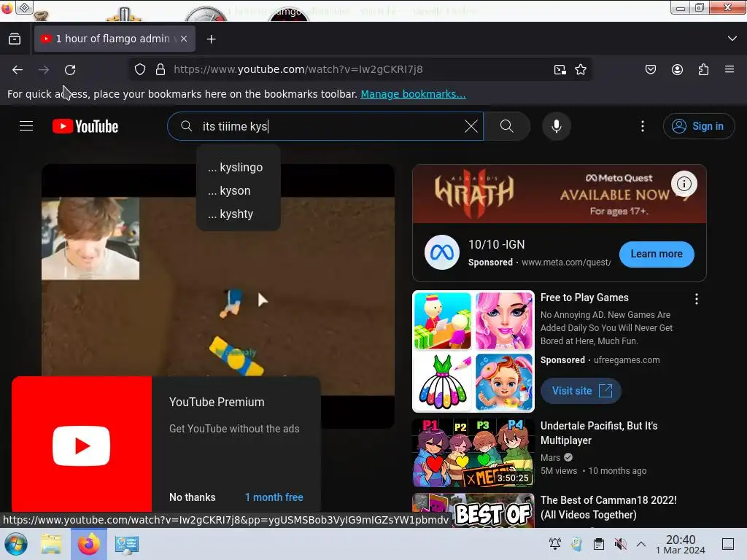
Task: Click the Sign in button
Action: pyautogui.click(x=698, y=126)
